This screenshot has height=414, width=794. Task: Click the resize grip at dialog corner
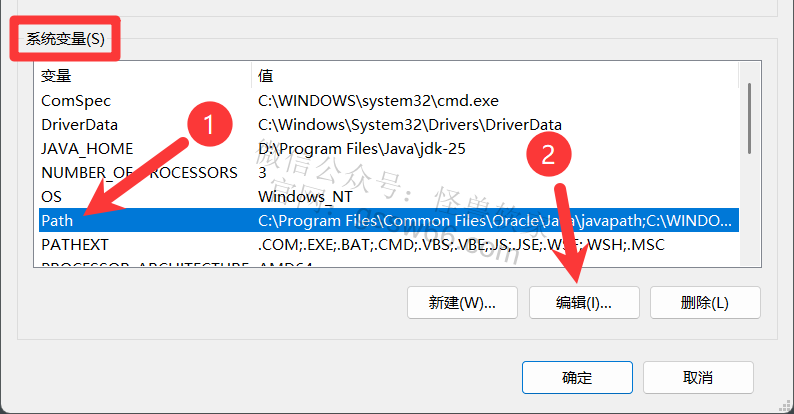pos(784,405)
